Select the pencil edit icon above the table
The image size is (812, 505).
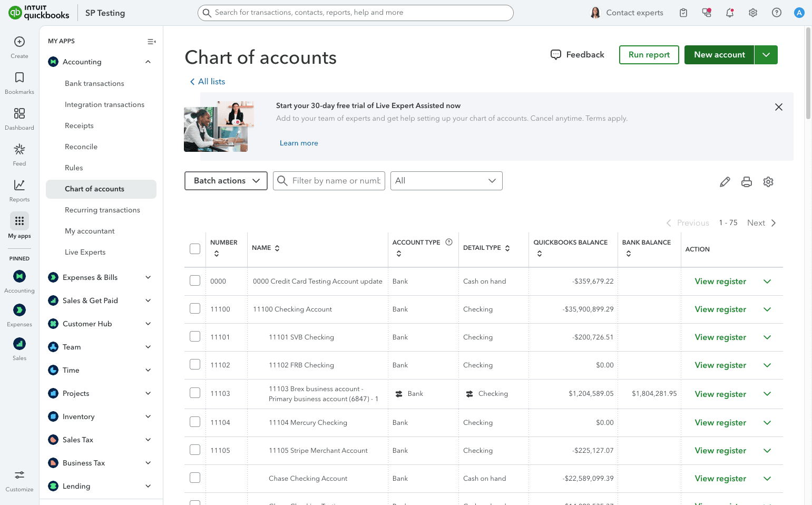click(725, 181)
